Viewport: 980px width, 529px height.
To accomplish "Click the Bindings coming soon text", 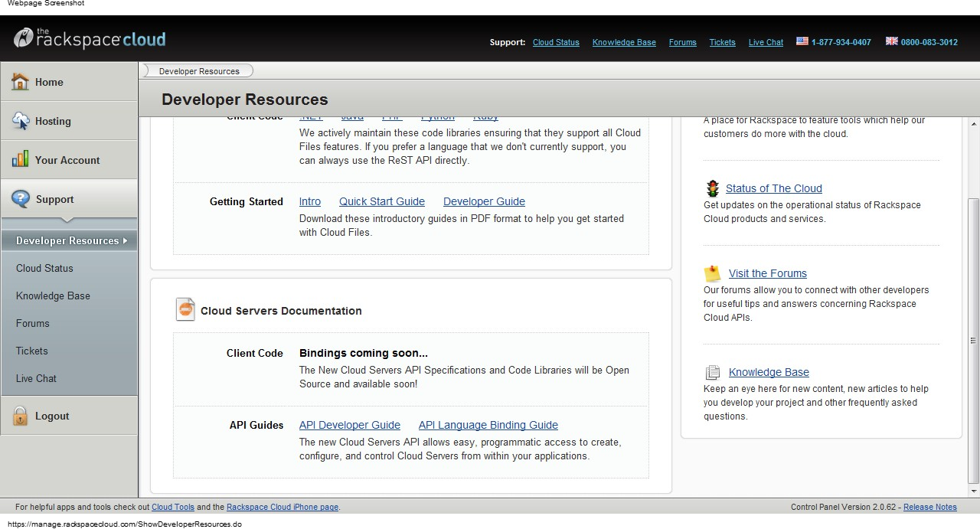I will coord(364,353).
